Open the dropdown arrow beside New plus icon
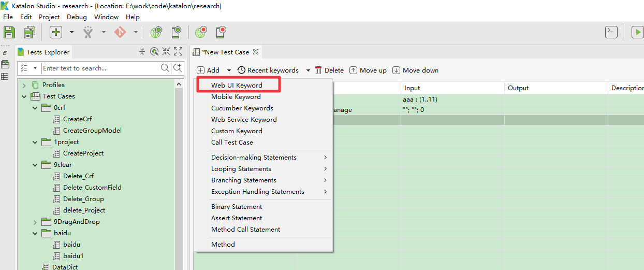Viewport: 644px width, 270px height. pos(71,32)
